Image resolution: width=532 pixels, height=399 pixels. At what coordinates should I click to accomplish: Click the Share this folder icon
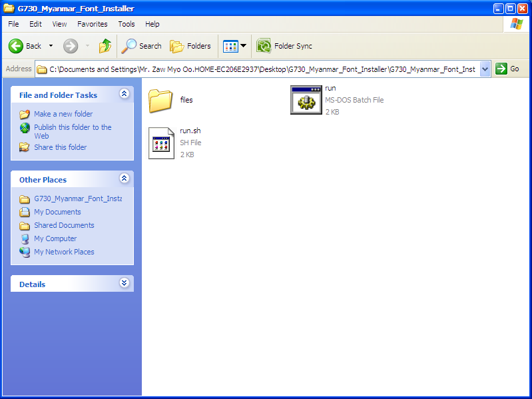[25, 147]
